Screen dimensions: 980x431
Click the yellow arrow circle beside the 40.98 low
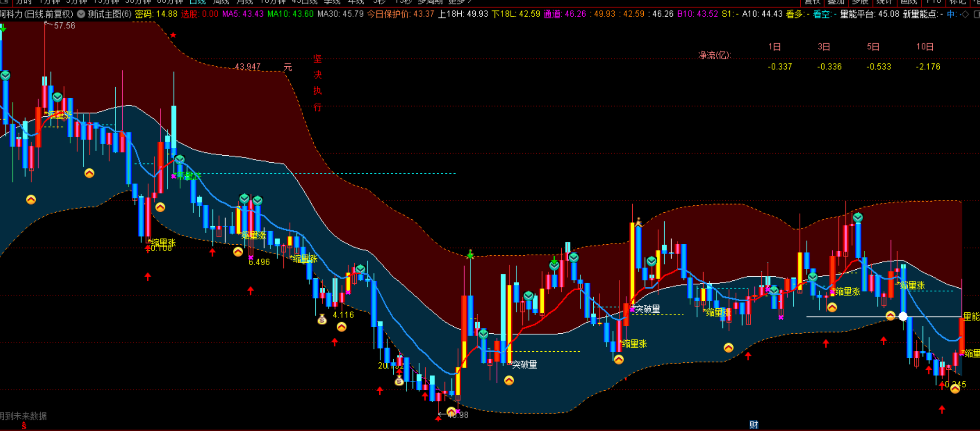451,412
